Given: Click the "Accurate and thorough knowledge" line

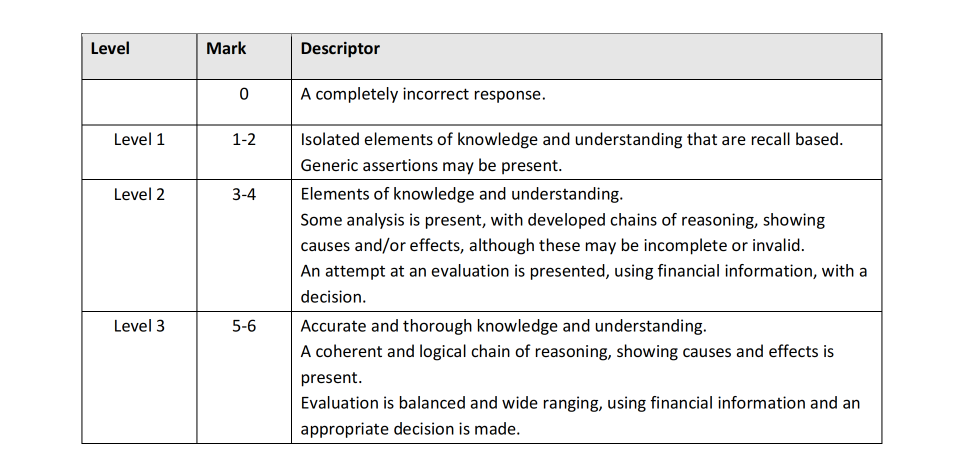Looking at the screenshot, I should 503,326.
